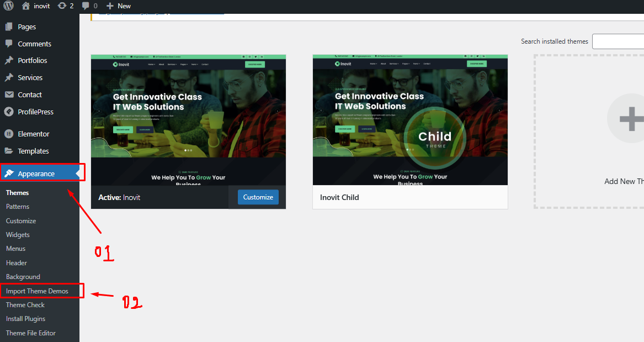Open the updates icon showing 2
This screenshot has width=644, height=342.
click(x=62, y=6)
